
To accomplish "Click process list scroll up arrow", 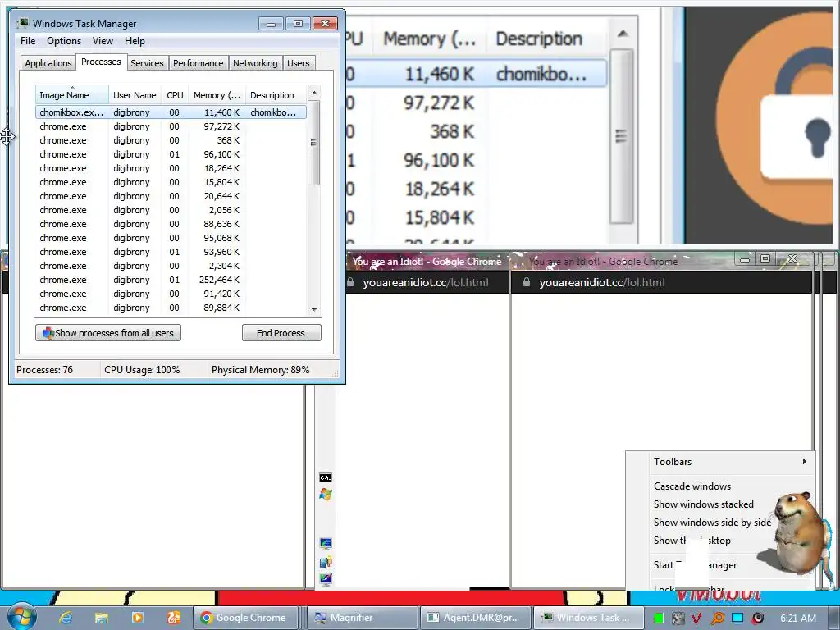I will click(314, 93).
